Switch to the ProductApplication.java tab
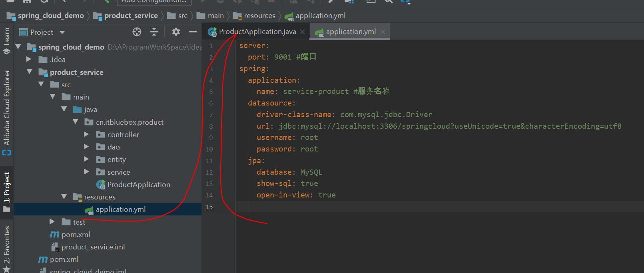644x273 pixels. [x=257, y=32]
